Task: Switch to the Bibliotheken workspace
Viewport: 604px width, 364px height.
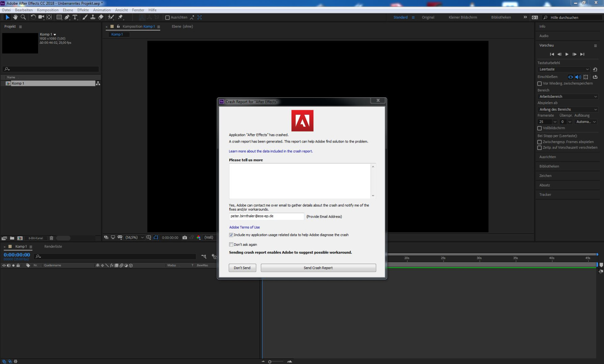Action: [x=501, y=17]
